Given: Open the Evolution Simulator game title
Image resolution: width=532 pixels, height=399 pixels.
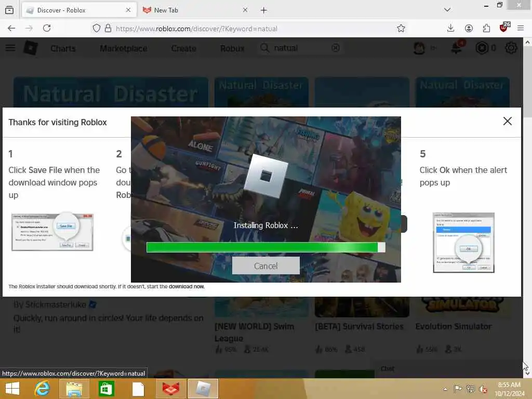Looking at the screenshot, I should click(x=453, y=326).
